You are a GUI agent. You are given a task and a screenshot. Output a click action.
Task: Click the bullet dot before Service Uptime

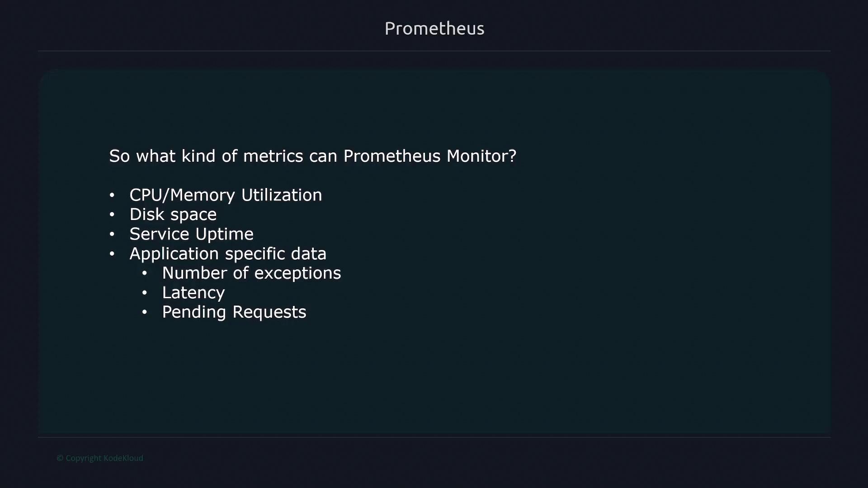pos(112,234)
